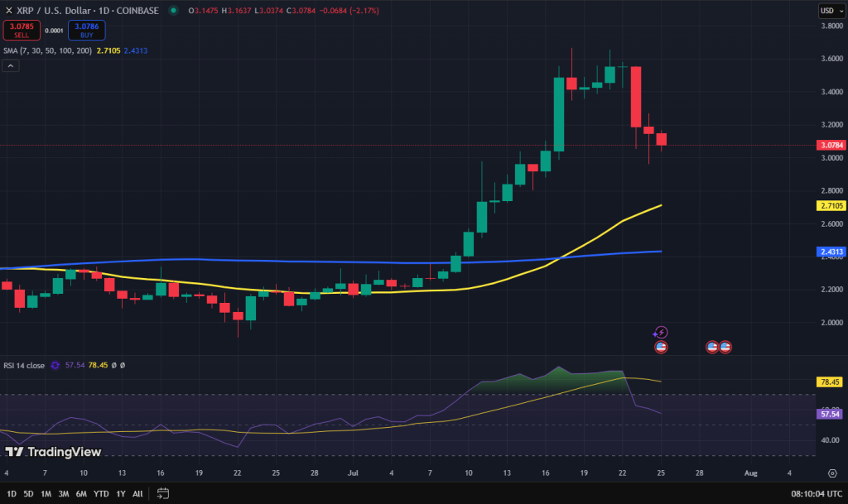The width and height of the screenshot is (848, 504).
Task: Click the 08:10:04 UTC timezone clock
Action: coord(817,494)
